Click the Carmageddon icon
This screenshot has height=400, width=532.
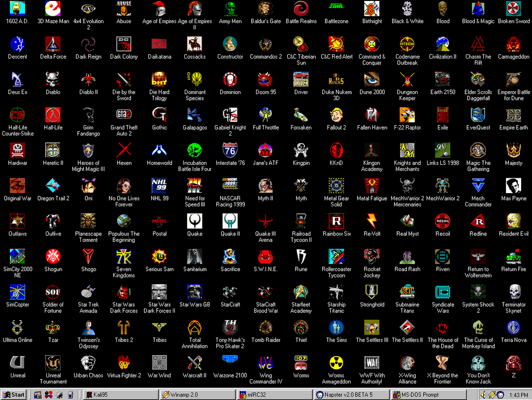pyautogui.click(x=513, y=44)
